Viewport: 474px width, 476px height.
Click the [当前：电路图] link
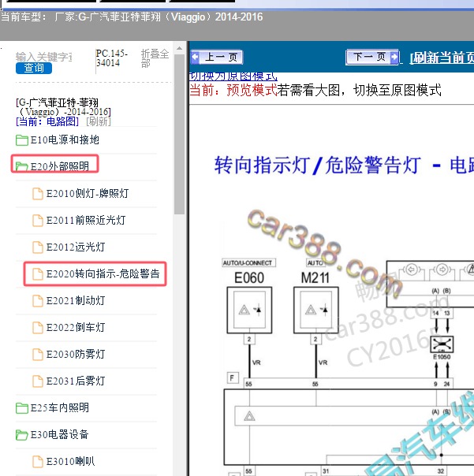(47, 121)
